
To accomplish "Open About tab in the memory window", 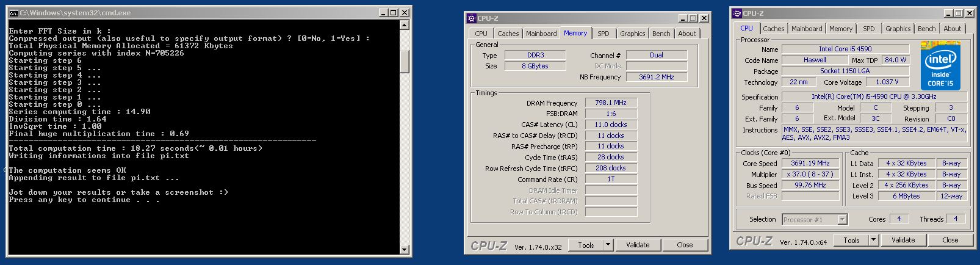I will (x=687, y=34).
